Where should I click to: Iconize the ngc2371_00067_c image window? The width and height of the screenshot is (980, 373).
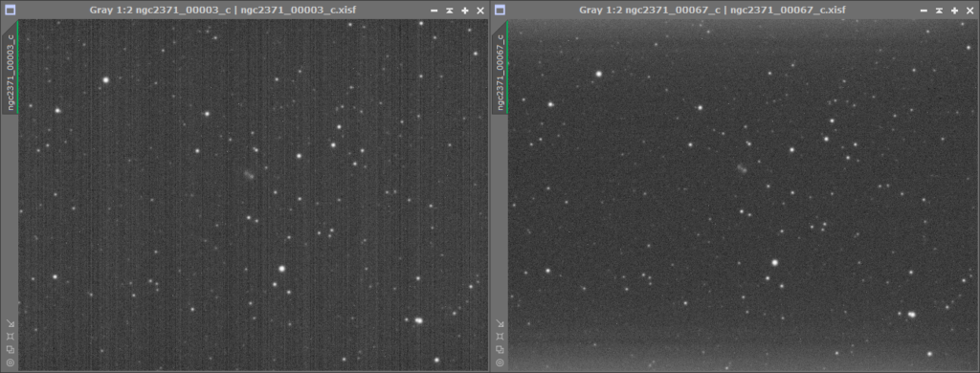[924, 11]
